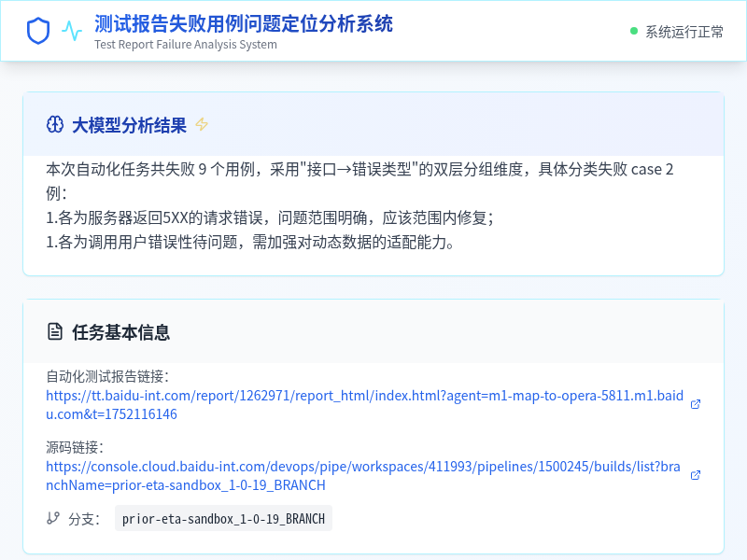Click the prior-eta-sandbox_1-0-19_BRANCH branch tag
Image resolution: width=747 pixels, height=560 pixels.
(x=223, y=518)
